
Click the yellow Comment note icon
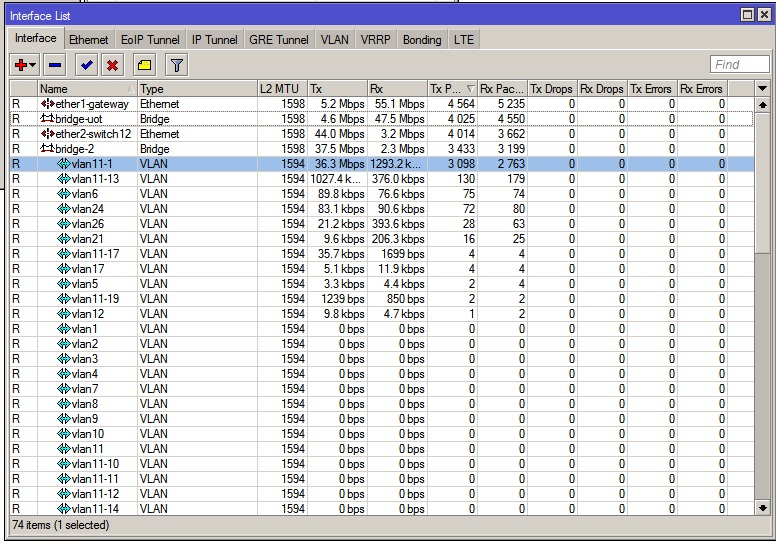pos(143,65)
